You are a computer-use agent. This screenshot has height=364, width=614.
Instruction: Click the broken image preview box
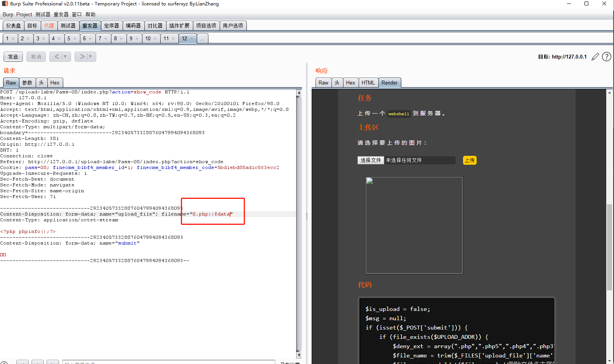coord(414,225)
